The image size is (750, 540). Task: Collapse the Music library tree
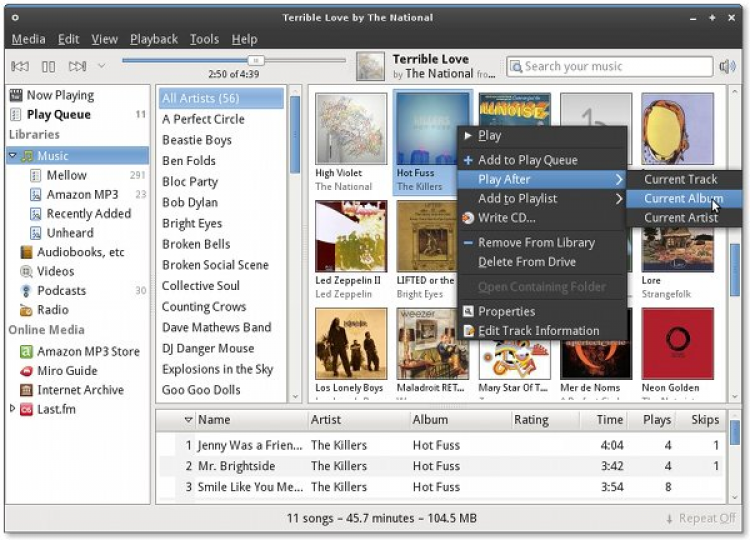[12, 156]
